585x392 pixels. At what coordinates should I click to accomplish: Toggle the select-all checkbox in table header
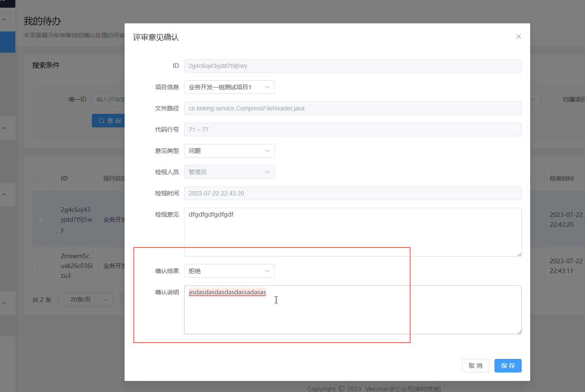pyautogui.click(x=40, y=178)
